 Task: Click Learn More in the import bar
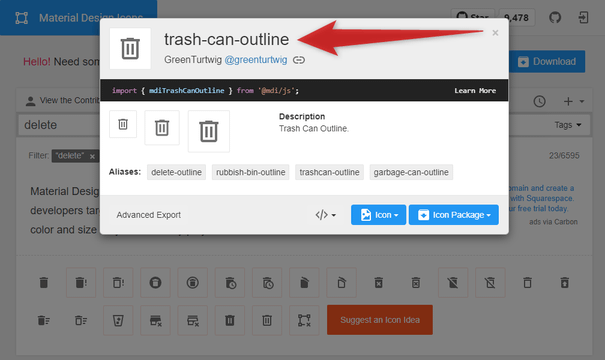click(475, 91)
